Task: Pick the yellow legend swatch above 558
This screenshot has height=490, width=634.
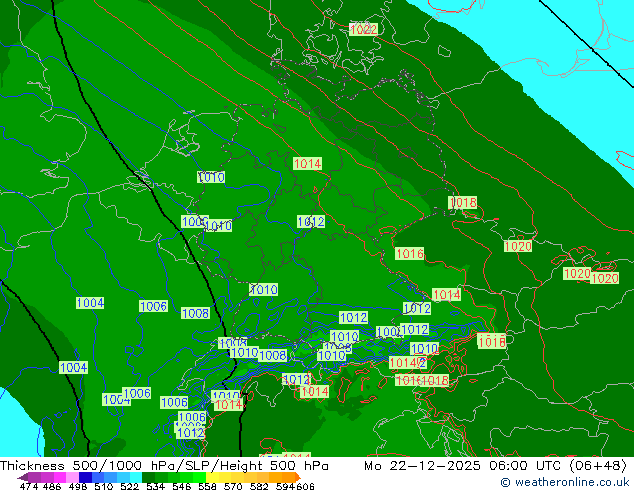Action: pos(212,477)
